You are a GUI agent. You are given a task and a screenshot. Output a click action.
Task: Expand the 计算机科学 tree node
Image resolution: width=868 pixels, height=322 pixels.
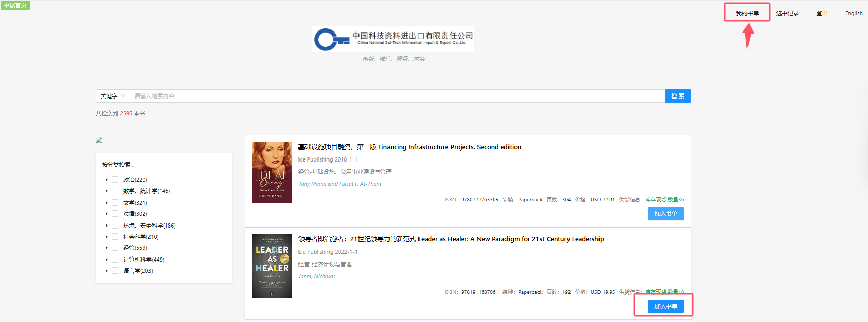click(106, 260)
